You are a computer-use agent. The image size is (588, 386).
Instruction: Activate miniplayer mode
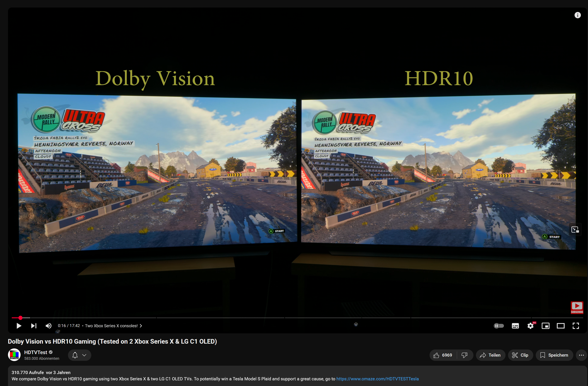(x=546, y=326)
